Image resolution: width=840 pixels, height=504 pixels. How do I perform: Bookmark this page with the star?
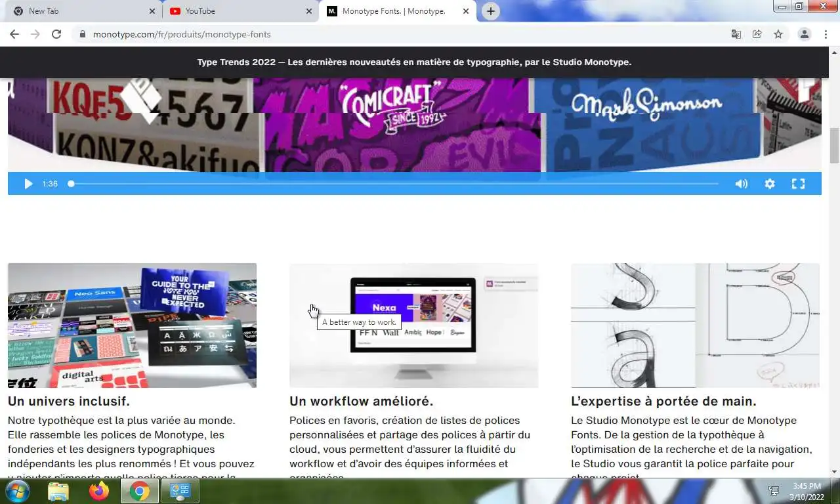click(x=778, y=34)
